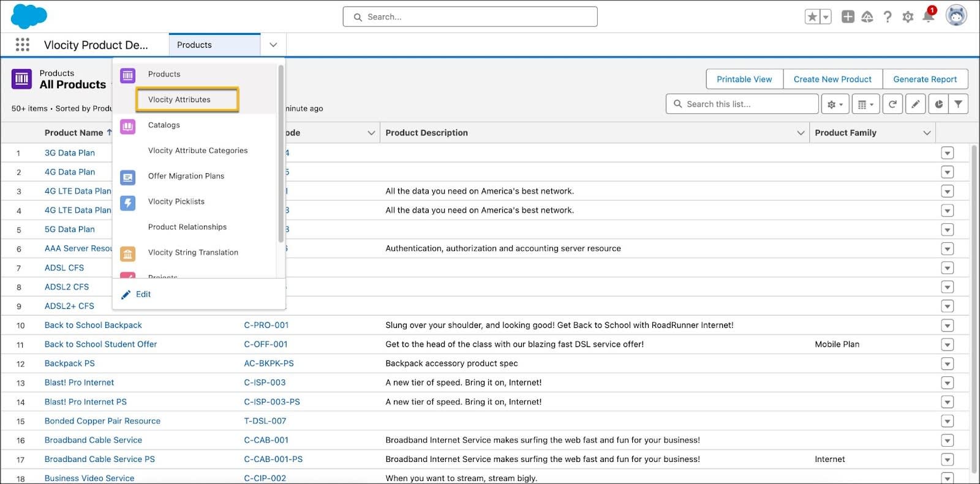The width and height of the screenshot is (980, 484).
Task: Open the Product Family column dropdown chevron
Action: pyautogui.click(x=927, y=133)
